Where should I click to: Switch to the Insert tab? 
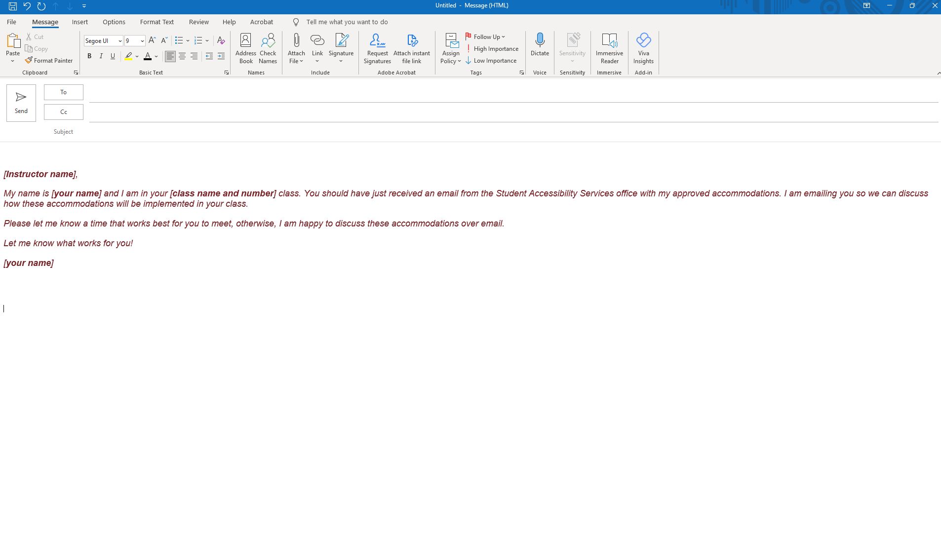pos(80,22)
